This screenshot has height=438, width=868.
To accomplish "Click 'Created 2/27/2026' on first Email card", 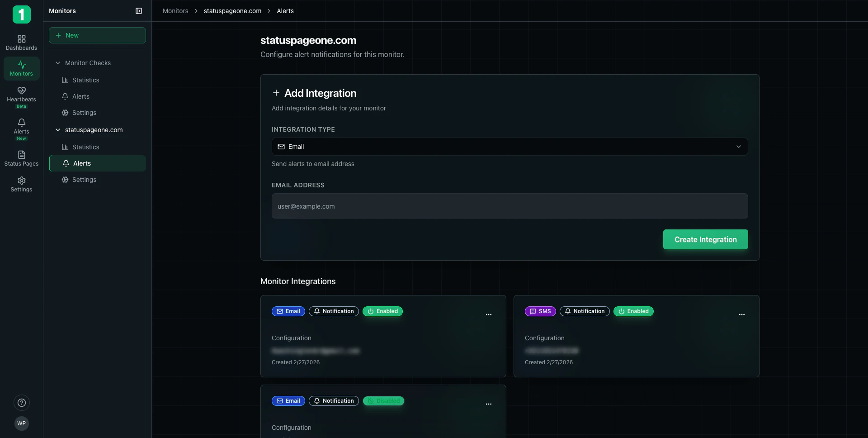I will pyautogui.click(x=296, y=362).
